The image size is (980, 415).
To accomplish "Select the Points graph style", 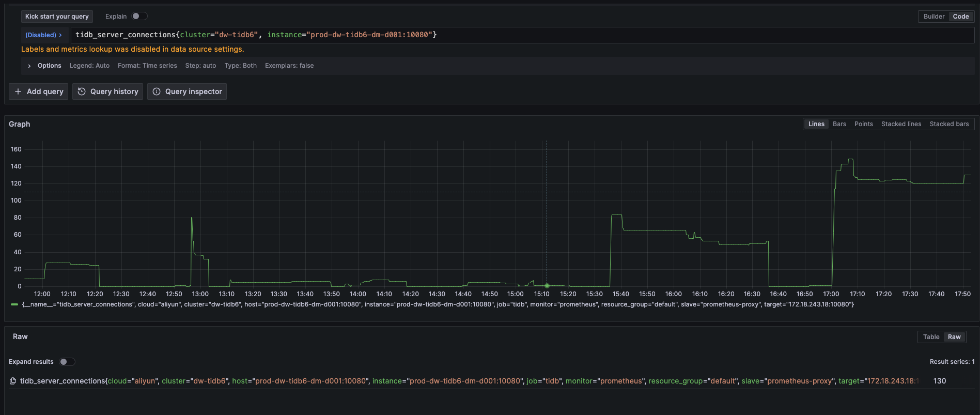I will (863, 124).
